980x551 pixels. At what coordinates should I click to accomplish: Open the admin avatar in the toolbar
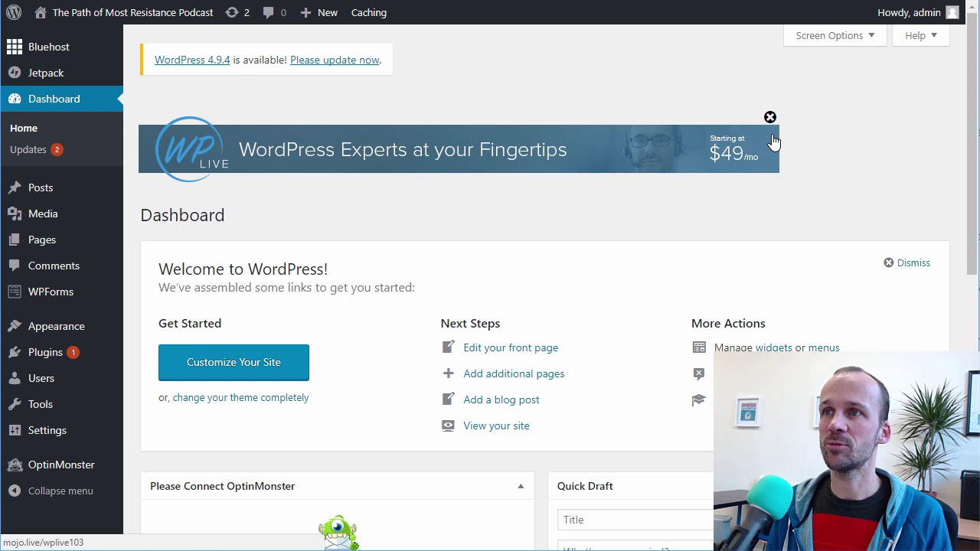point(952,12)
